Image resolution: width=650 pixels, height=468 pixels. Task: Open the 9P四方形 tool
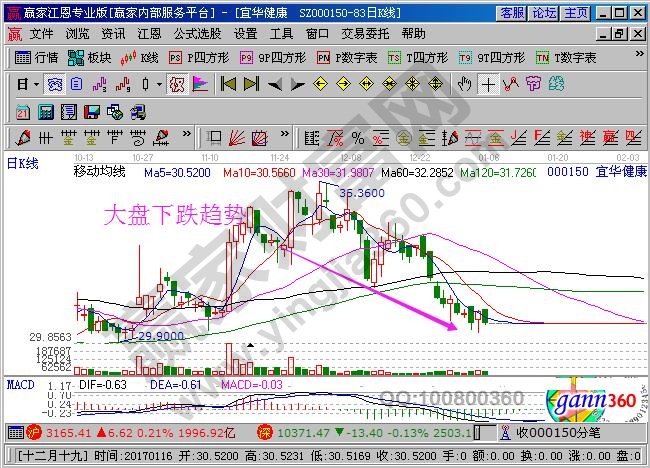(273, 58)
